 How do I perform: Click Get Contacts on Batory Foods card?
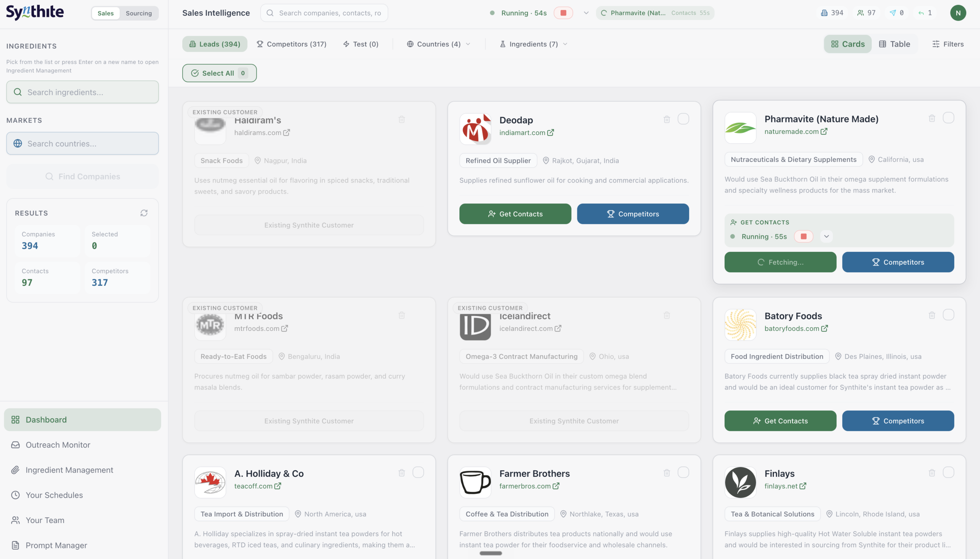click(x=780, y=421)
